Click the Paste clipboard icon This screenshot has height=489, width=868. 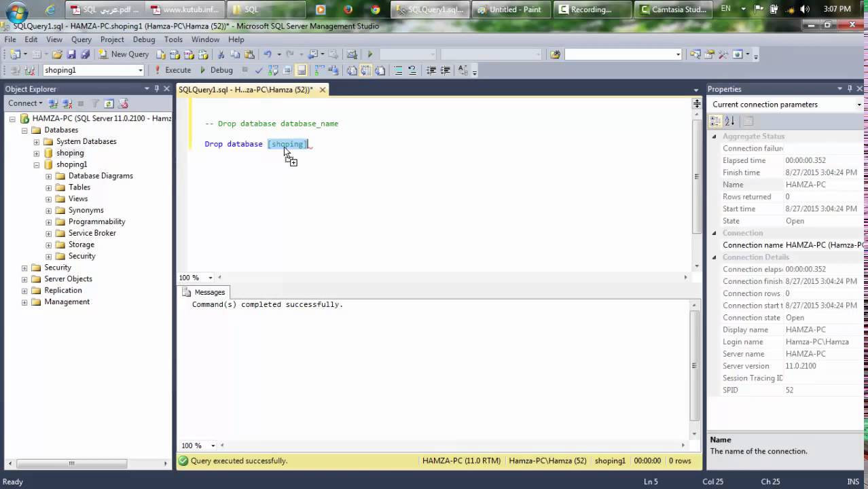tap(249, 54)
